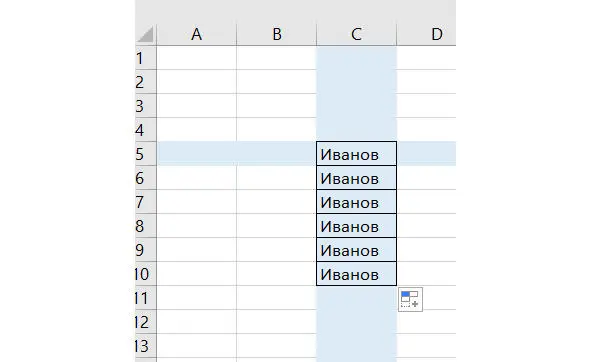The width and height of the screenshot is (591, 362).
Task: Select empty cell A7
Action: pyautogui.click(x=196, y=202)
